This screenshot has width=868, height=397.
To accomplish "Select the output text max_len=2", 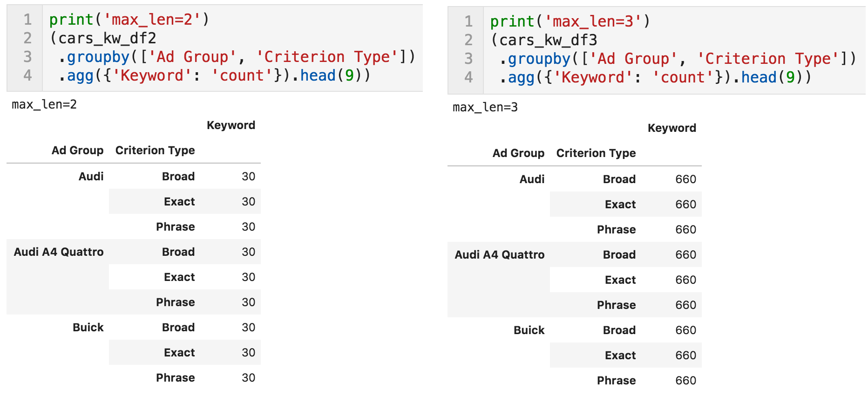I will (x=44, y=104).
